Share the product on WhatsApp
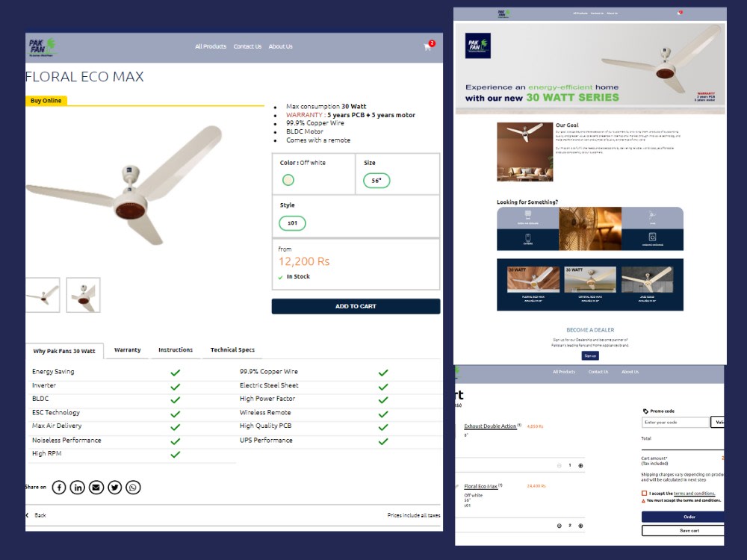The height and width of the screenshot is (560, 747). click(x=134, y=487)
